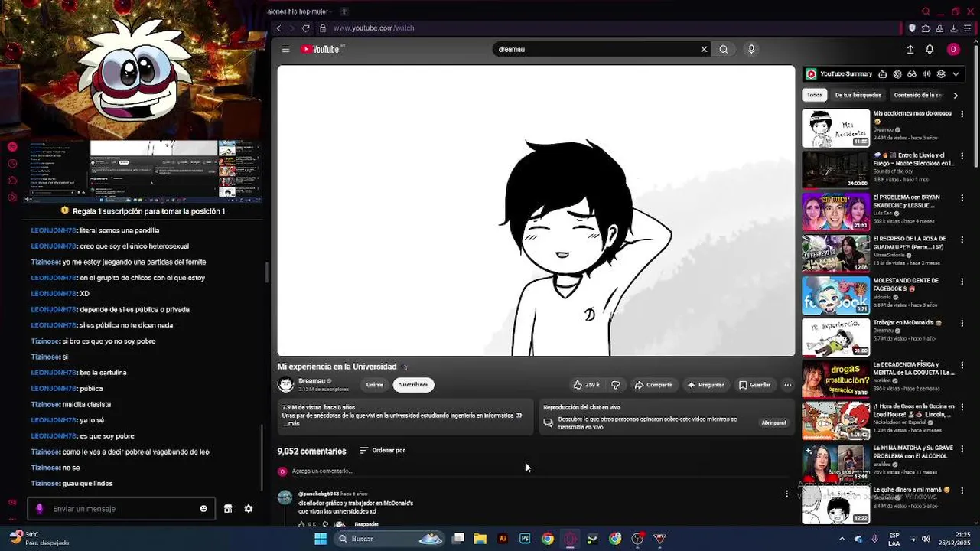980x551 pixels.
Task: Open YouTube notifications bell
Action: pos(930,49)
